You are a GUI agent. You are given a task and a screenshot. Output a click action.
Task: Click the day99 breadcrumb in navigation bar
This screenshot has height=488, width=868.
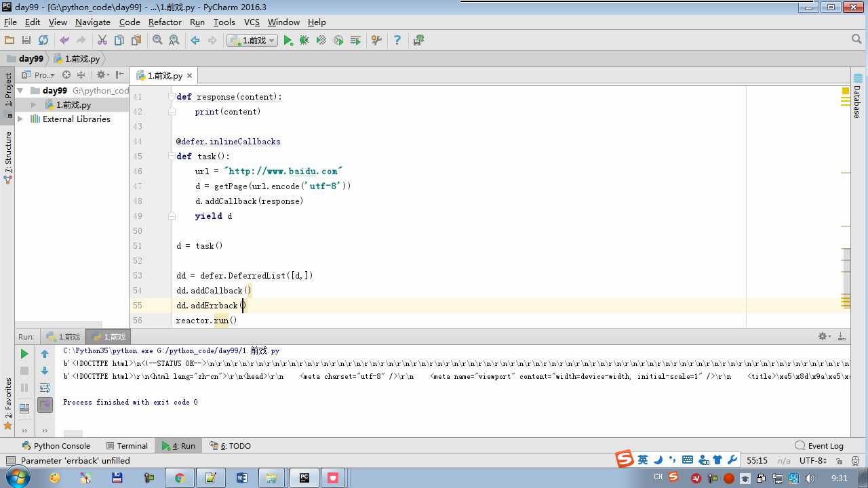(25, 59)
